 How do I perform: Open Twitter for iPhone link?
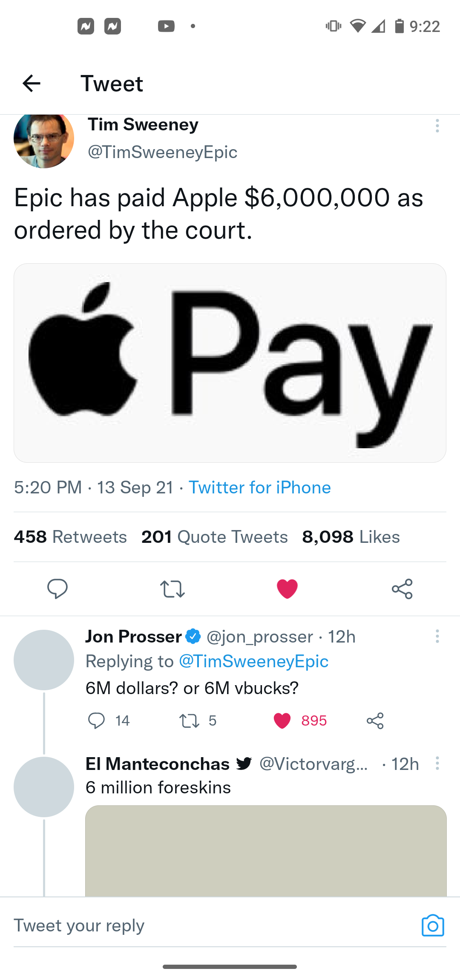pos(259,487)
